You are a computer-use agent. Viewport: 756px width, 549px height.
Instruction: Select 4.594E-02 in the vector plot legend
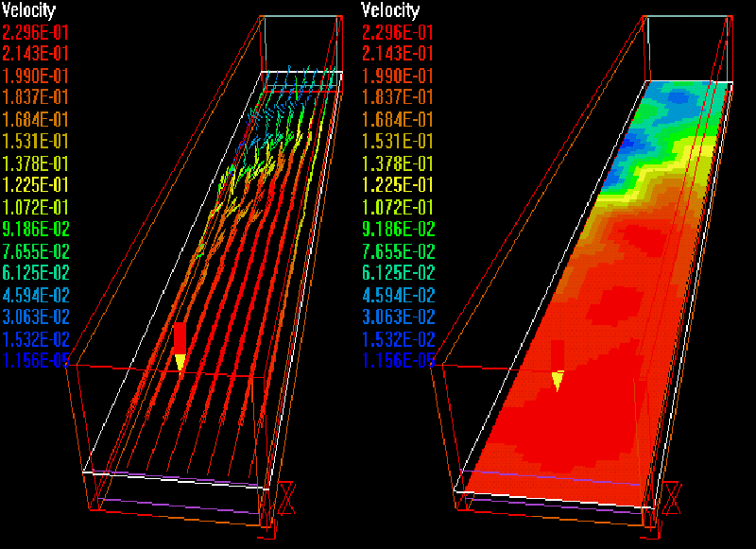point(36,295)
